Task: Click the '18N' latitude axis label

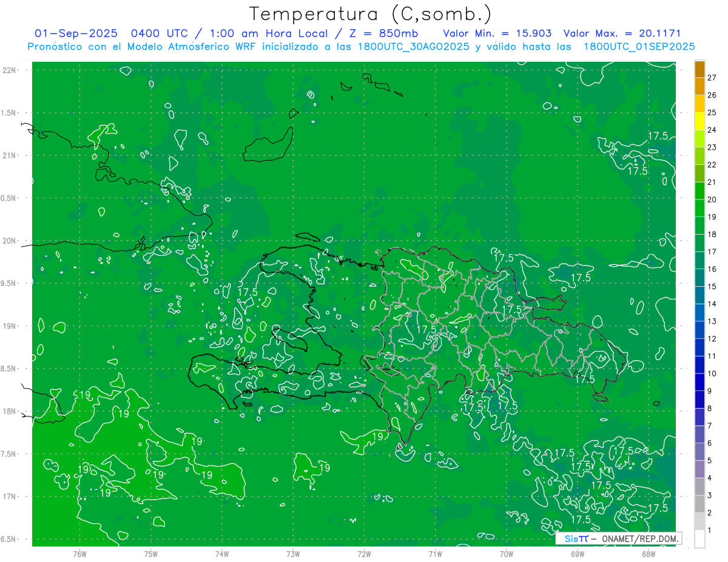Action: 10,412
